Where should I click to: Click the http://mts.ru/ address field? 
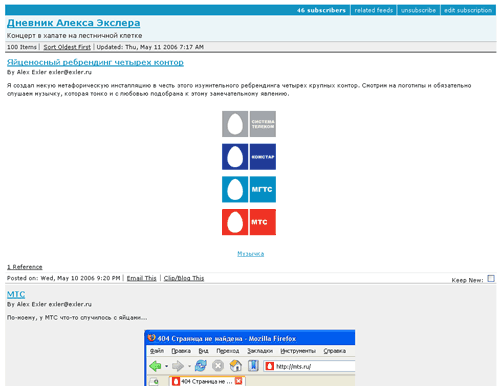[309, 366]
